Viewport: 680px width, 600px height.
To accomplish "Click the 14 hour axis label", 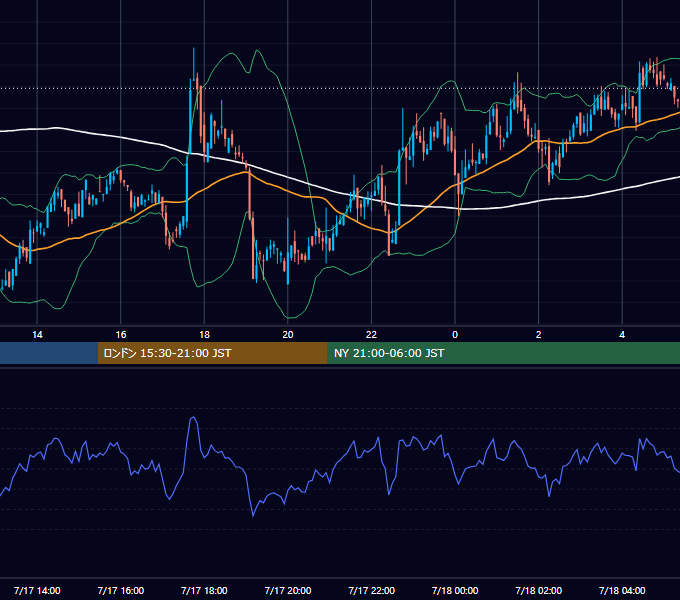I will [x=37, y=335].
